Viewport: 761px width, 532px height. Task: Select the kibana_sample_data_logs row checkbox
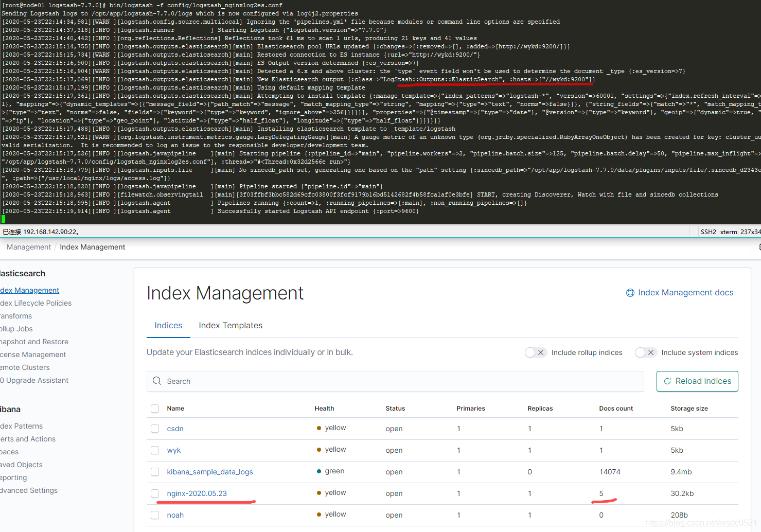coord(155,472)
